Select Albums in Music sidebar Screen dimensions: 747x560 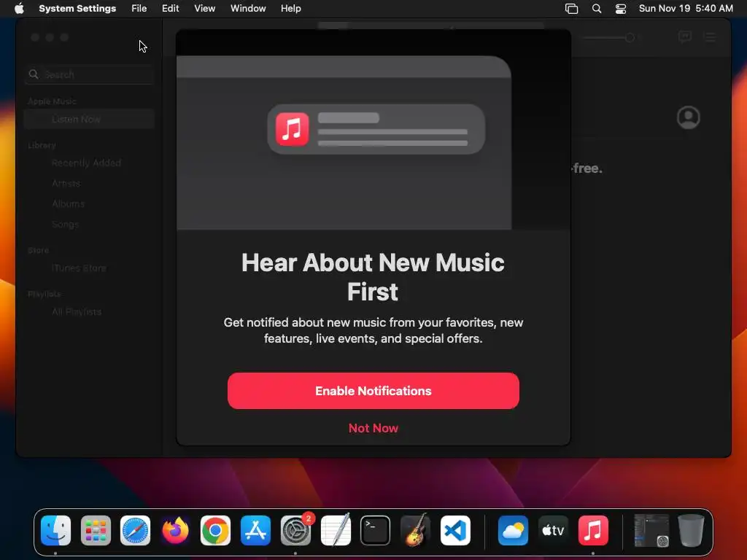pos(68,204)
